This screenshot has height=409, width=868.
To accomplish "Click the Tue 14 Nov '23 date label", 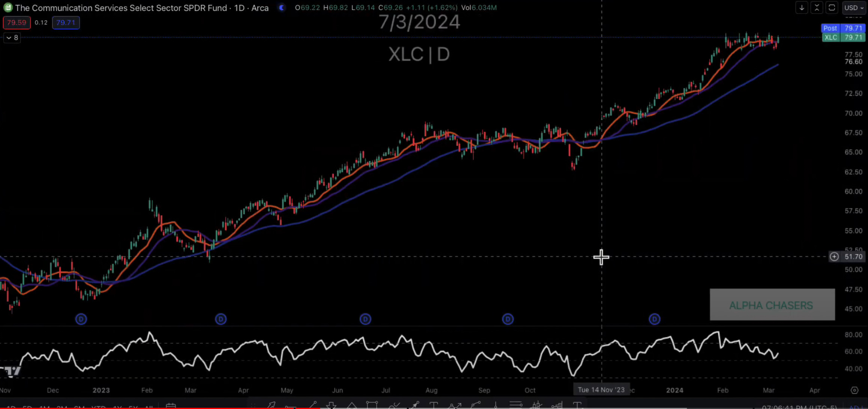I will [x=601, y=390].
